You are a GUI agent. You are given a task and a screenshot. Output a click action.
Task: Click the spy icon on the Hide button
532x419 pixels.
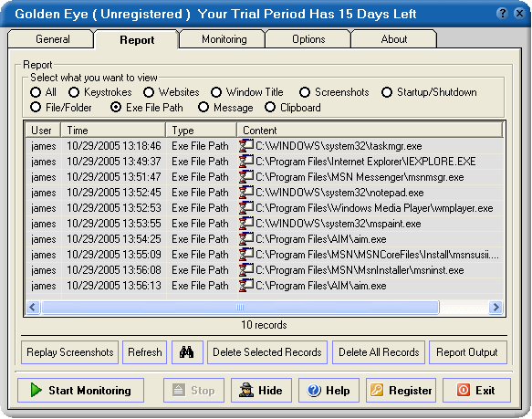coord(246,390)
